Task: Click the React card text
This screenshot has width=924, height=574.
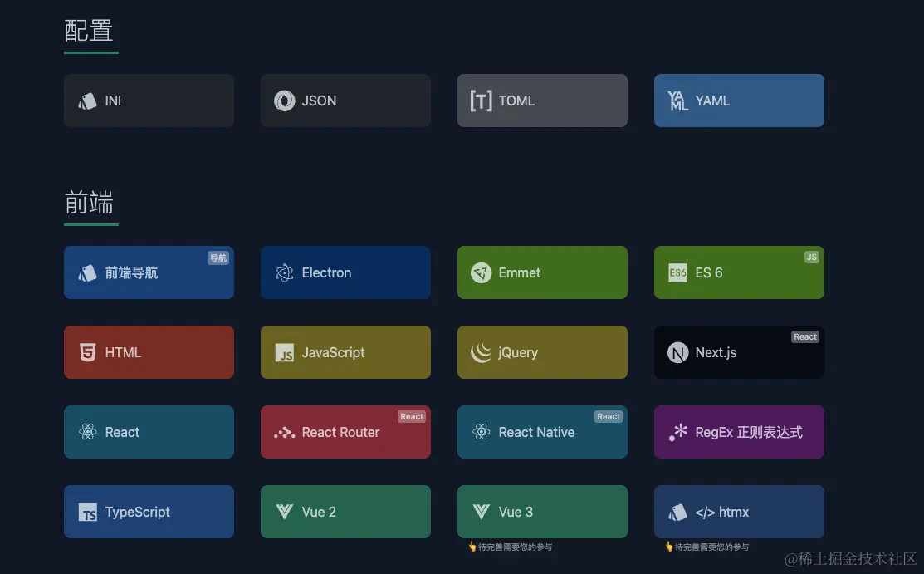Action: click(x=122, y=433)
